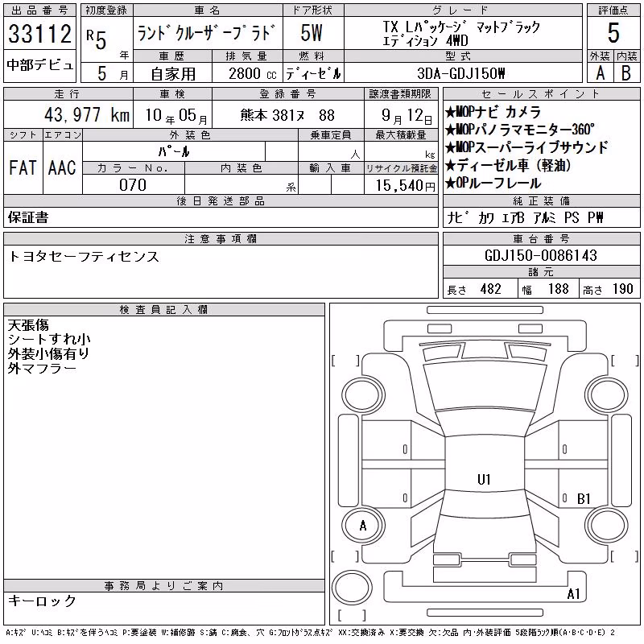The height and width of the screenshot is (644, 644).
Task: Click color number 070
Action: coord(133,185)
